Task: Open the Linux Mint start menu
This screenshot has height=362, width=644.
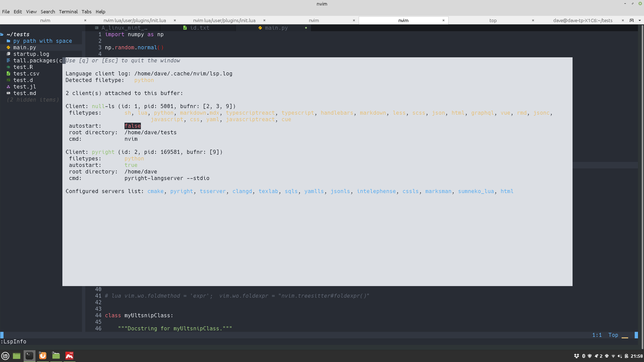Action: (6, 356)
